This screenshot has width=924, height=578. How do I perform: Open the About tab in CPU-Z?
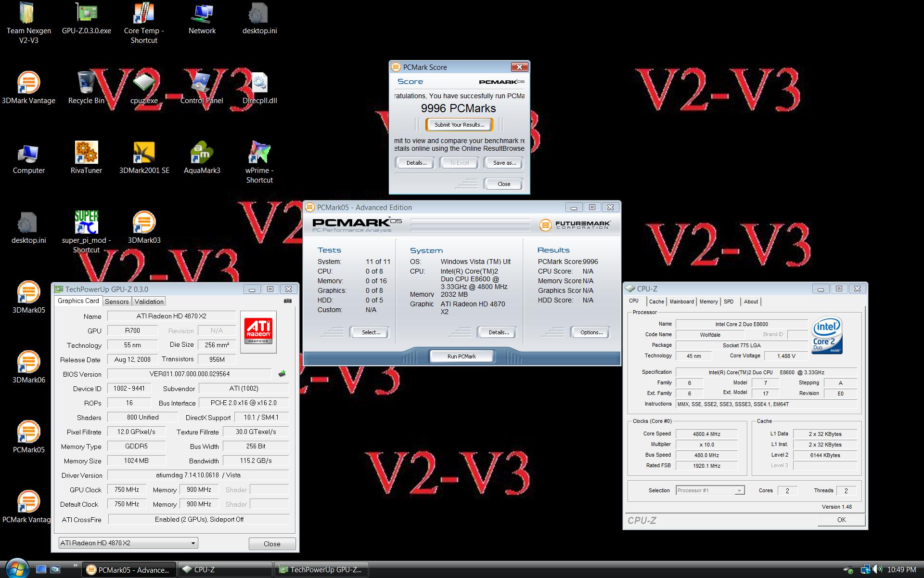coord(751,302)
